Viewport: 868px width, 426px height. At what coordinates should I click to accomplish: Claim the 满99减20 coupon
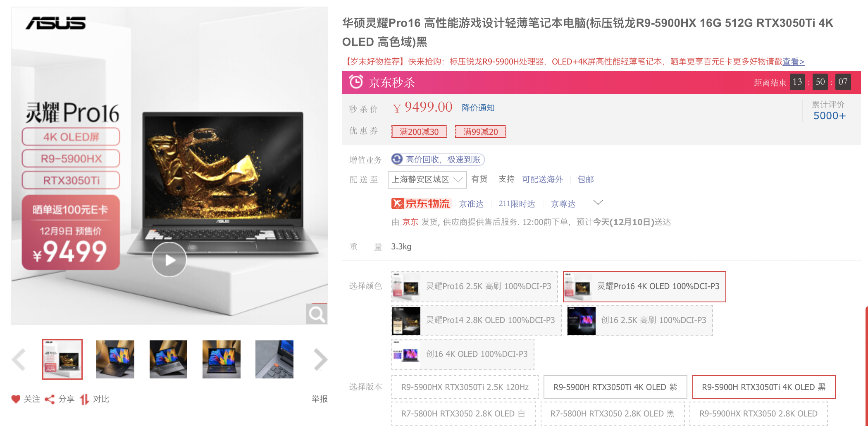[x=481, y=132]
